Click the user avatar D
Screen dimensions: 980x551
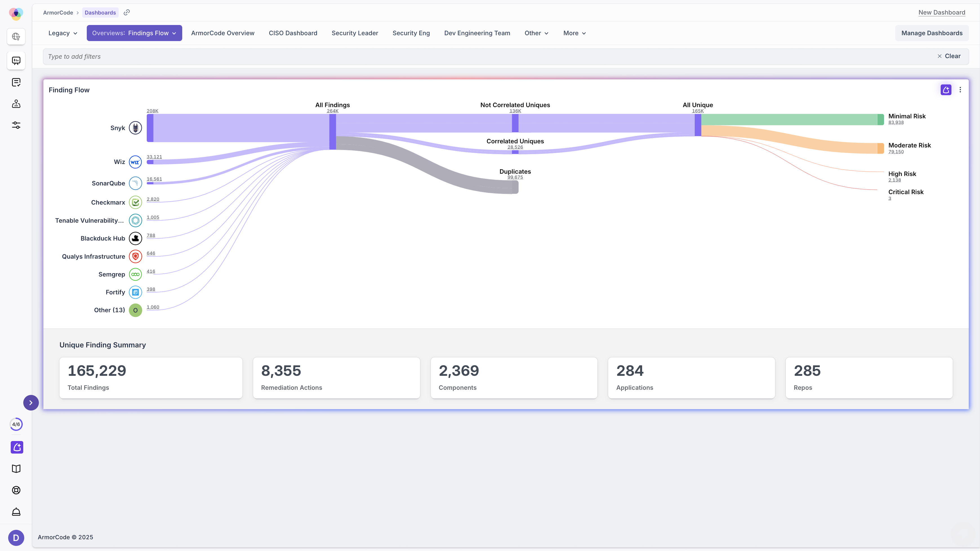[16, 538]
